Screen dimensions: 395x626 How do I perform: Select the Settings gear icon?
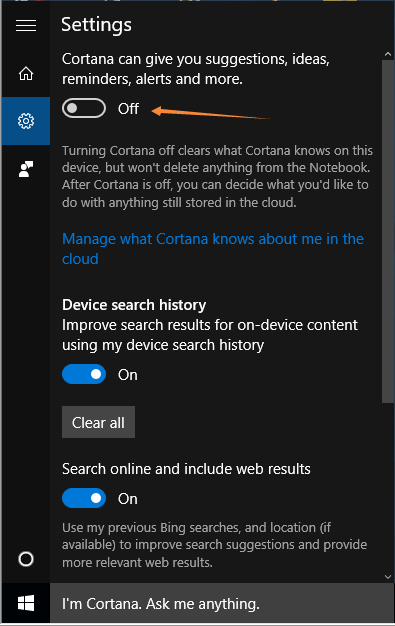coord(26,121)
